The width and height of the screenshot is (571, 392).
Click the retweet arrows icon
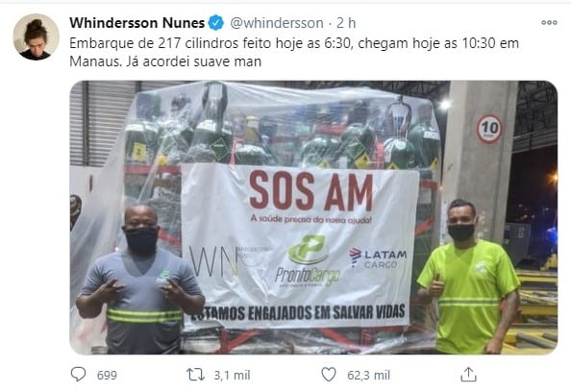(195, 375)
